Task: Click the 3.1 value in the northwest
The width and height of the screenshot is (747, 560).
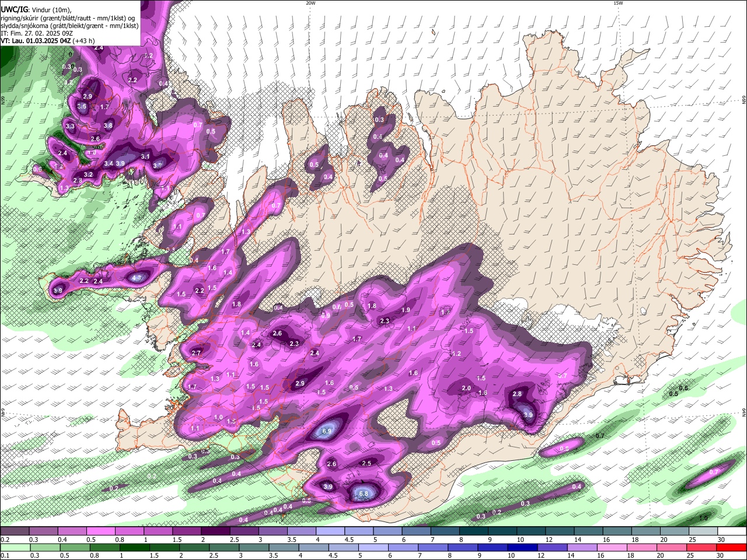Action: (145, 156)
